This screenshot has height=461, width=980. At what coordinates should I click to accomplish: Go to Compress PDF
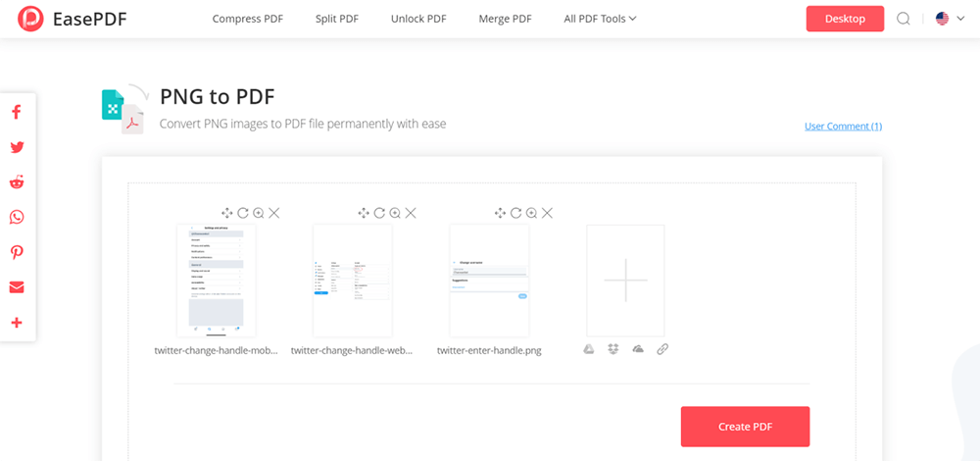pos(246,19)
